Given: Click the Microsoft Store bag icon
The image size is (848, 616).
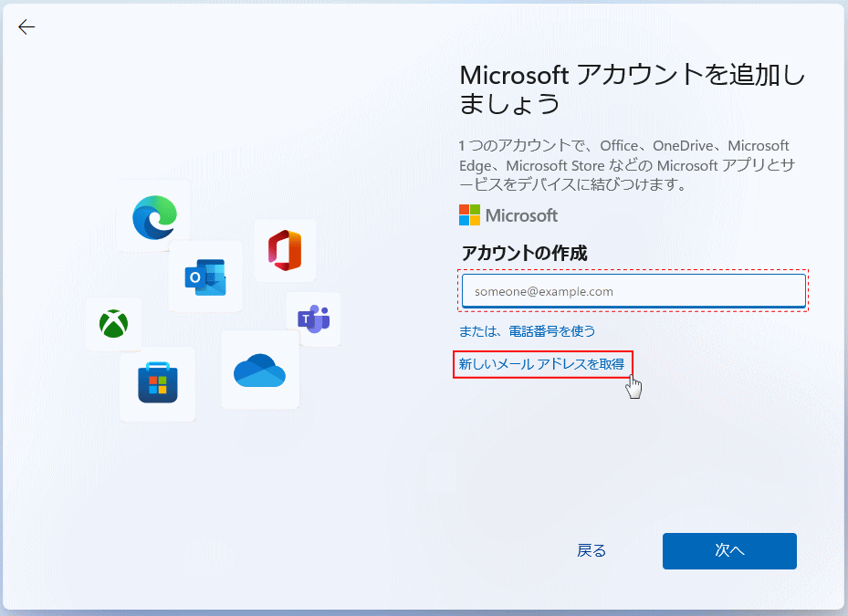Looking at the screenshot, I should tap(158, 382).
